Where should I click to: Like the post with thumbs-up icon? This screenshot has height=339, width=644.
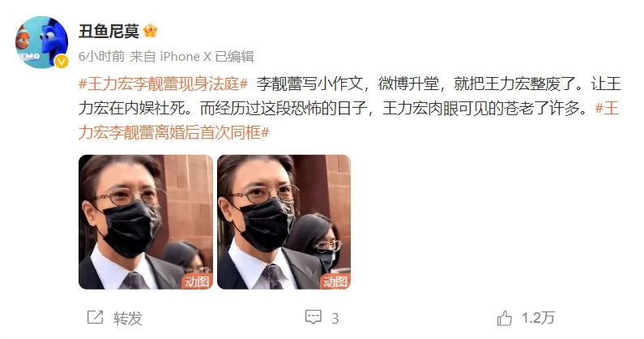click(505, 318)
